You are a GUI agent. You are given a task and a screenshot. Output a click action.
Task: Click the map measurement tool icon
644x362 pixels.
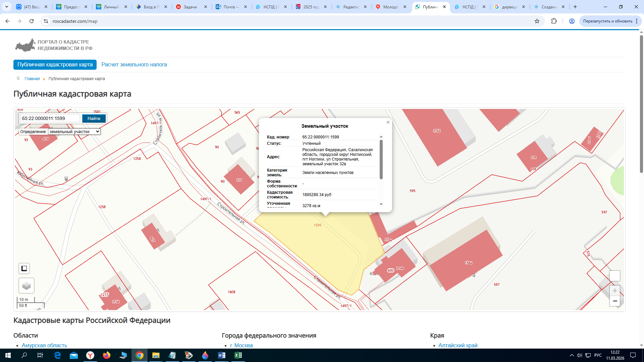pos(24,268)
